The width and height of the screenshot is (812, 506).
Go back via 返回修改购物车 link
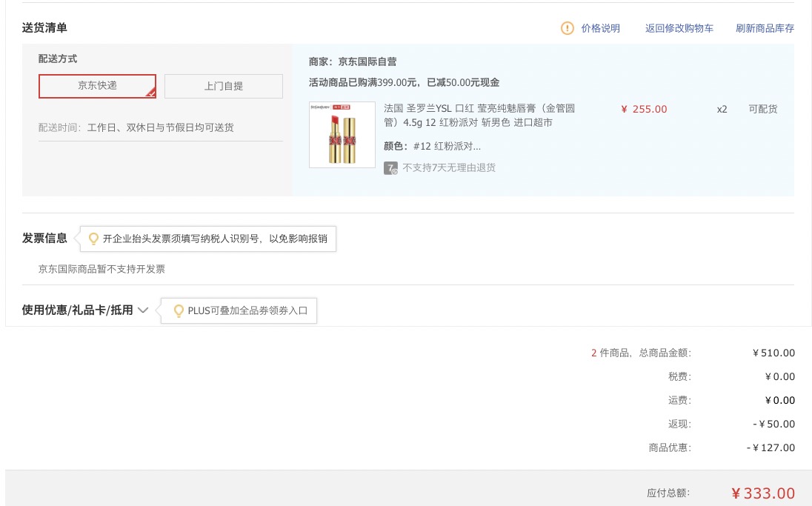coord(679,28)
